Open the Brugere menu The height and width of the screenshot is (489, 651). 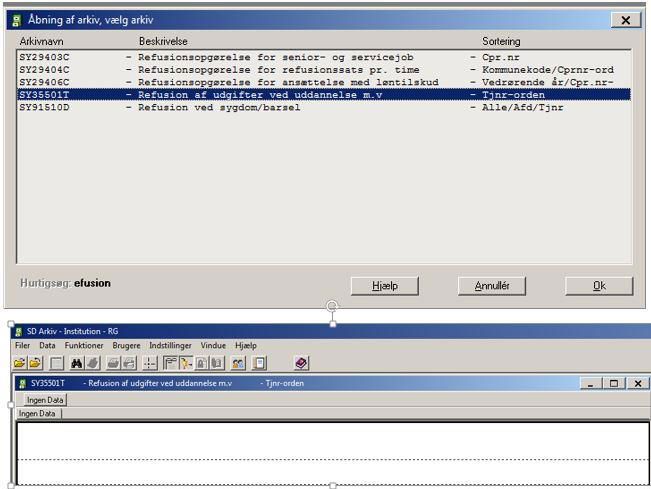126,345
